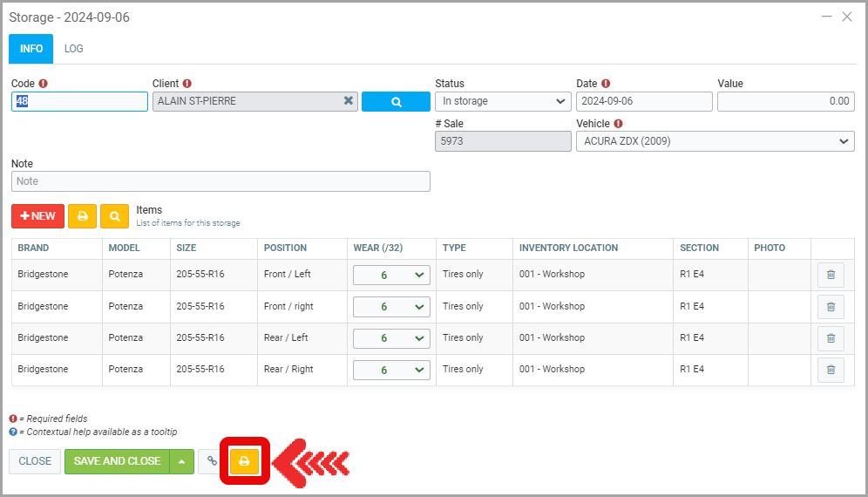Image resolution: width=868 pixels, height=497 pixels.
Task: Delete the Rear / Right tire row
Action: 830,370
